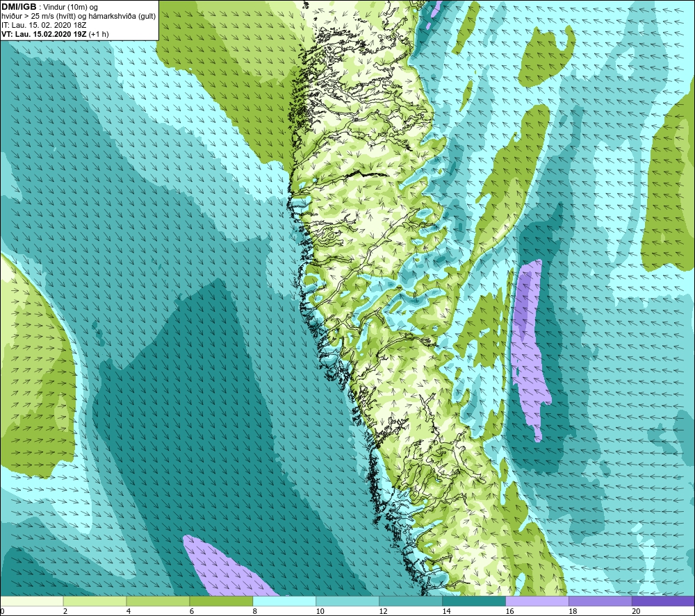Select the dark teal 14–16 m/s legend swatch
This screenshot has height=616, width=695.
click(474, 601)
